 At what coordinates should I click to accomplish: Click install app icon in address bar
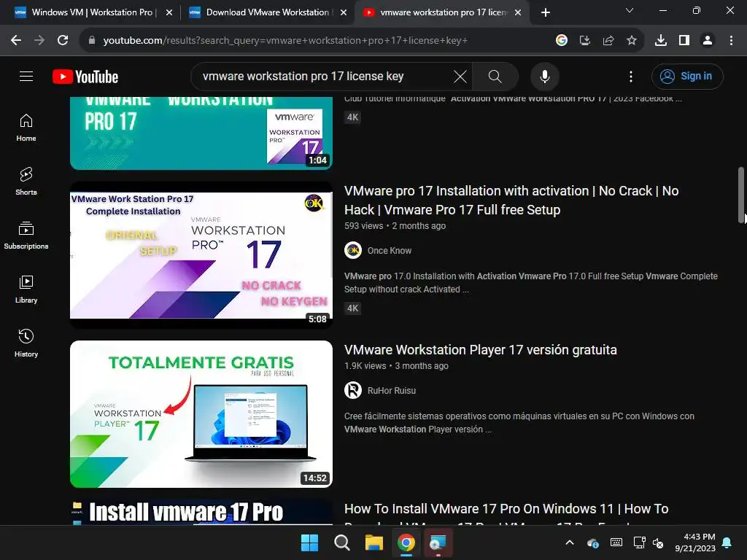(x=585, y=41)
